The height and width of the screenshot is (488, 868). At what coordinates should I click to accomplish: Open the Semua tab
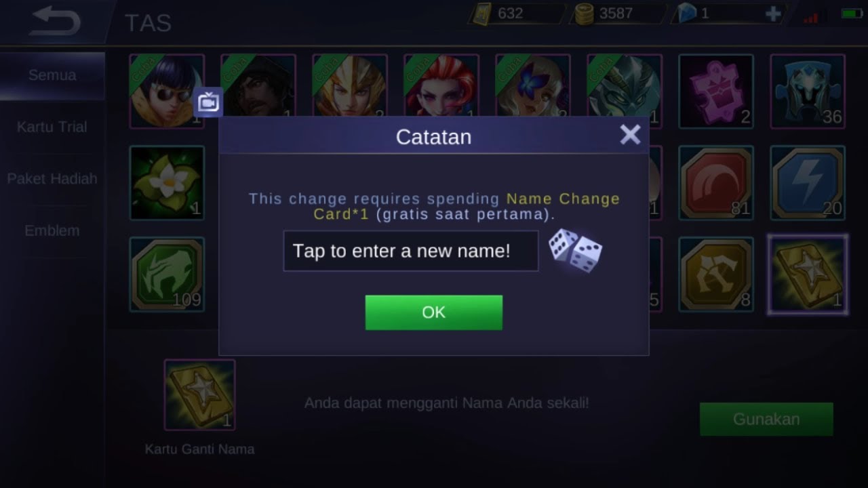(x=52, y=75)
